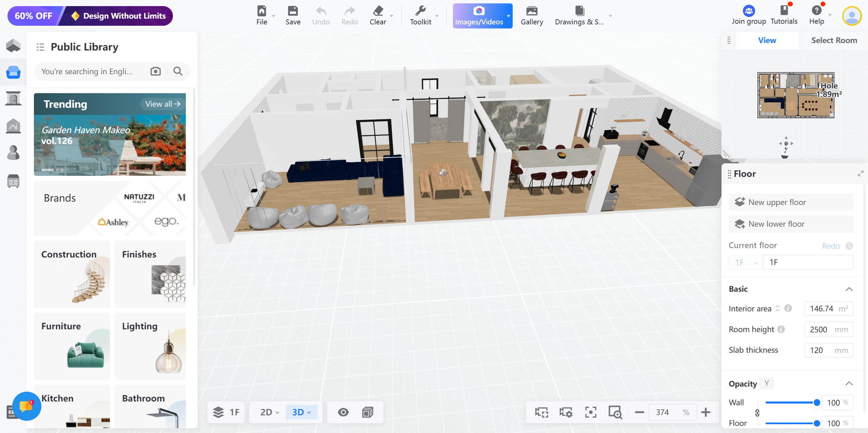868x433 pixels.
Task: Add a New upper floor
Action: coord(791,202)
